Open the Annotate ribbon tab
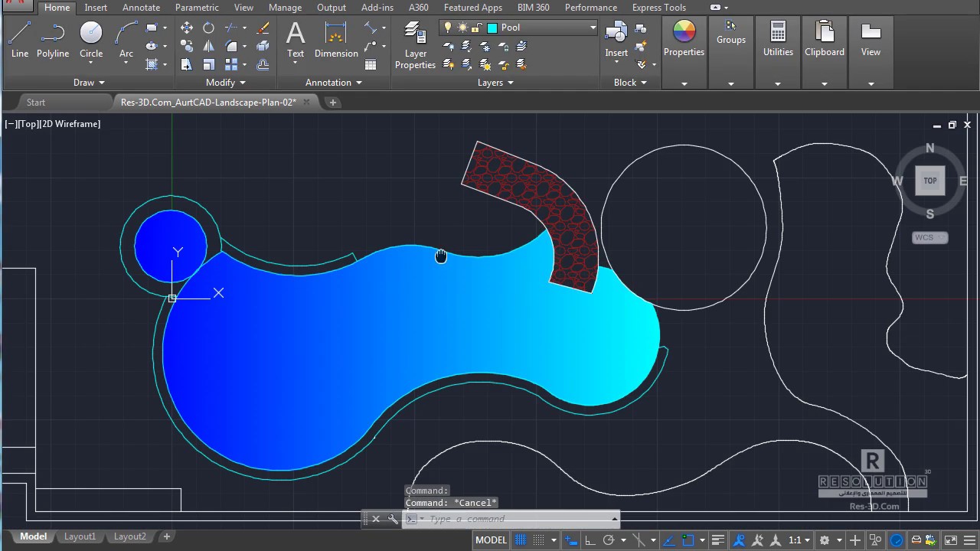This screenshot has width=980, height=551. pyautogui.click(x=141, y=8)
